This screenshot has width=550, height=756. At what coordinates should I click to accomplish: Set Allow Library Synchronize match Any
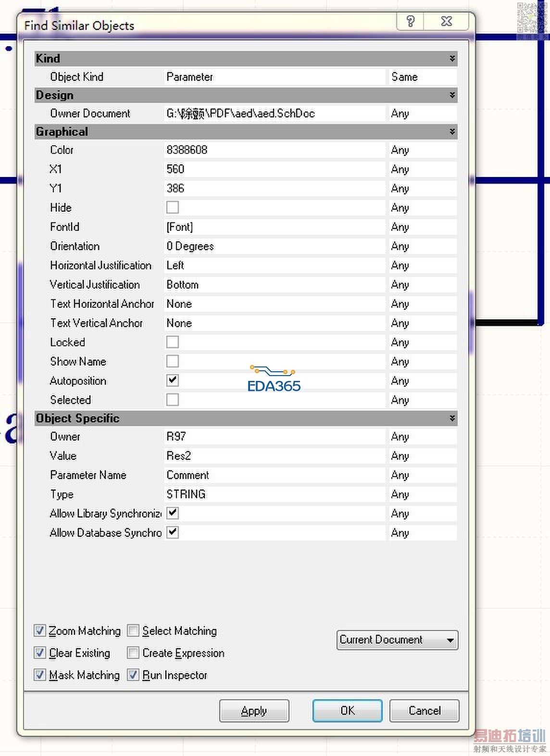coord(422,514)
